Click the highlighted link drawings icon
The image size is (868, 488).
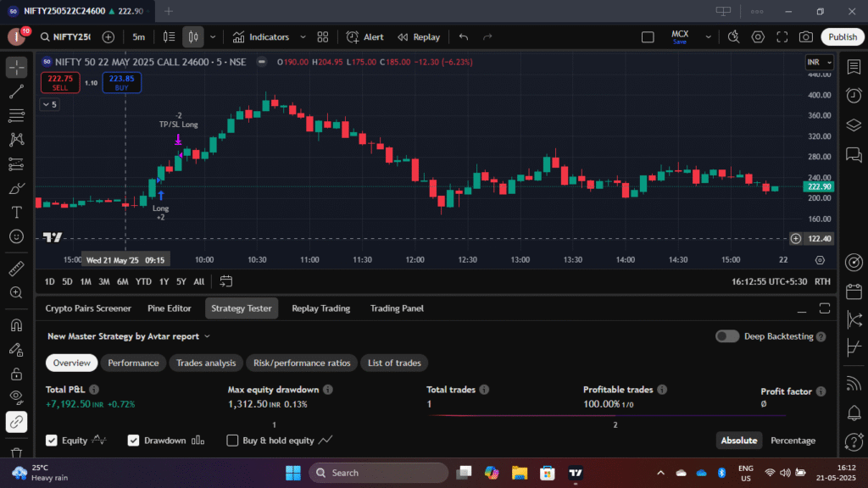[x=17, y=422]
